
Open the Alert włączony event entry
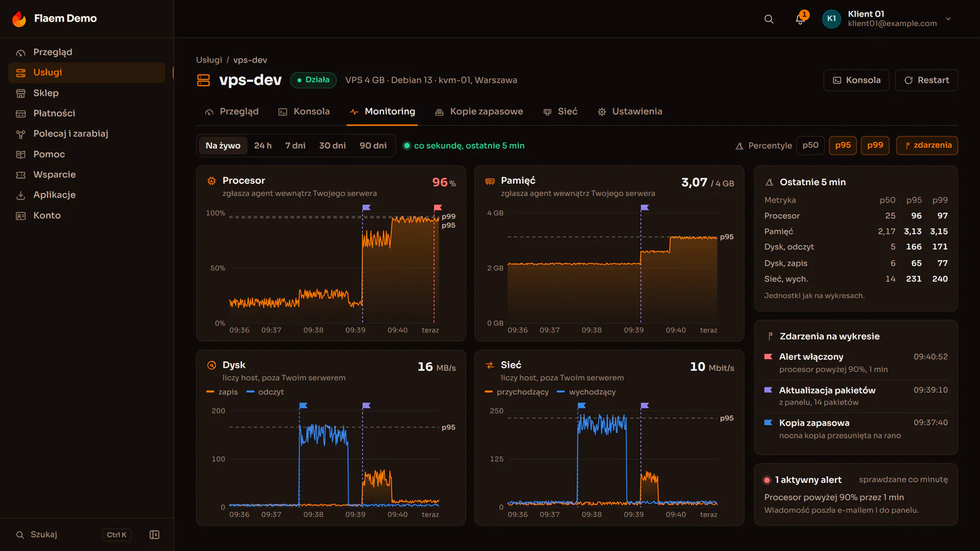(x=856, y=363)
